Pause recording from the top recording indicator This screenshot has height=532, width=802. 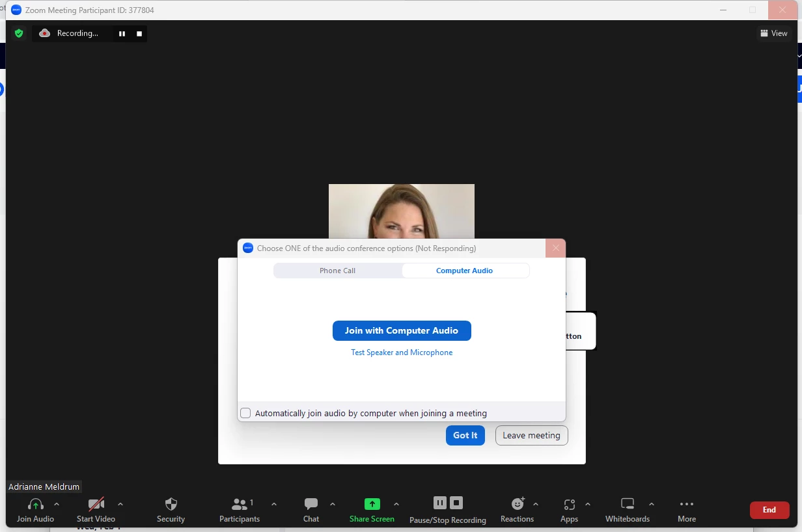tap(122, 34)
